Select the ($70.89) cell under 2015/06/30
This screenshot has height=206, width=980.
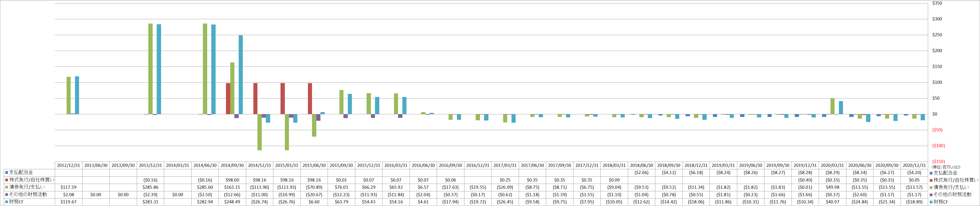[x=314, y=187]
